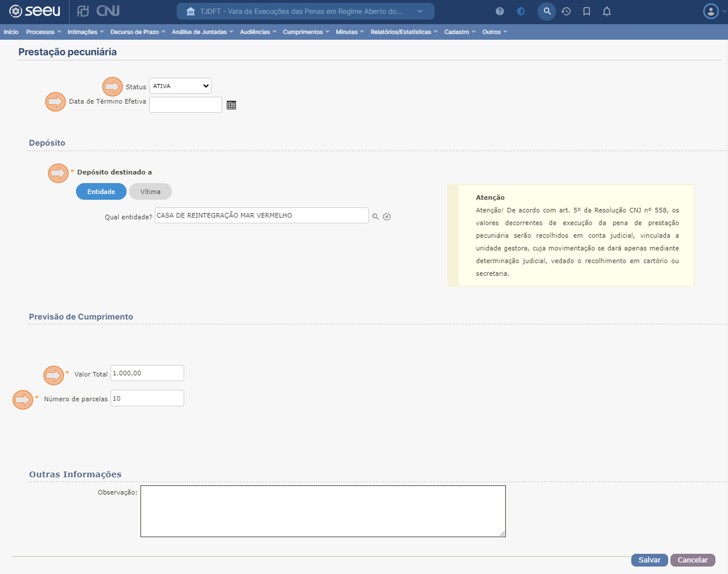Open the history clock icon
This screenshot has height=574, width=728.
pyautogui.click(x=566, y=11)
